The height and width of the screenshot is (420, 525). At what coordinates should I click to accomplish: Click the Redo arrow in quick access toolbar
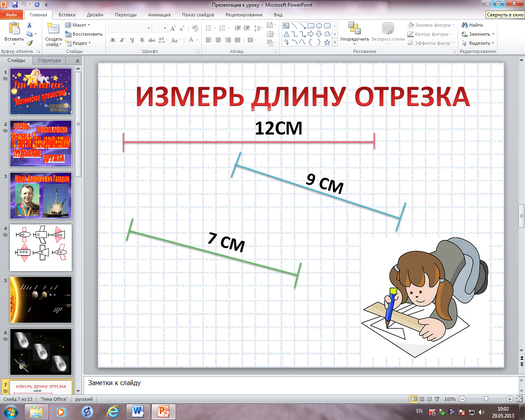click(37, 5)
